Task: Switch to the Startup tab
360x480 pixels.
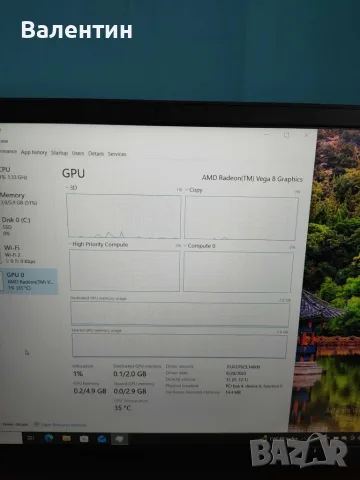Action: tap(59, 153)
